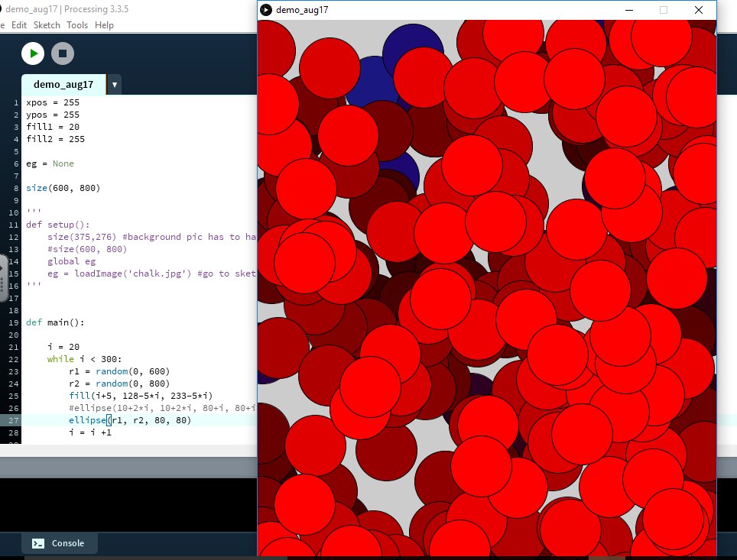The width and height of the screenshot is (737, 560).
Task: Open the Help menu
Action: pos(104,25)
